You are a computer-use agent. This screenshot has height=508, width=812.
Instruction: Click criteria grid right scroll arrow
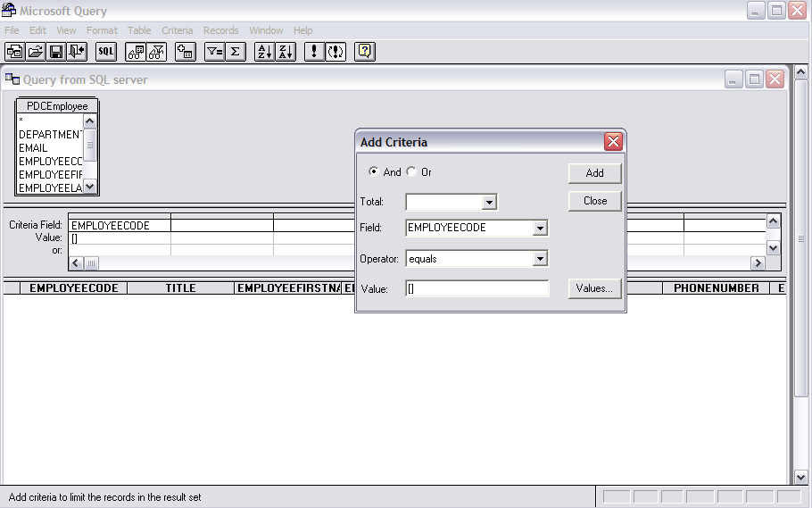coord(758,263)
